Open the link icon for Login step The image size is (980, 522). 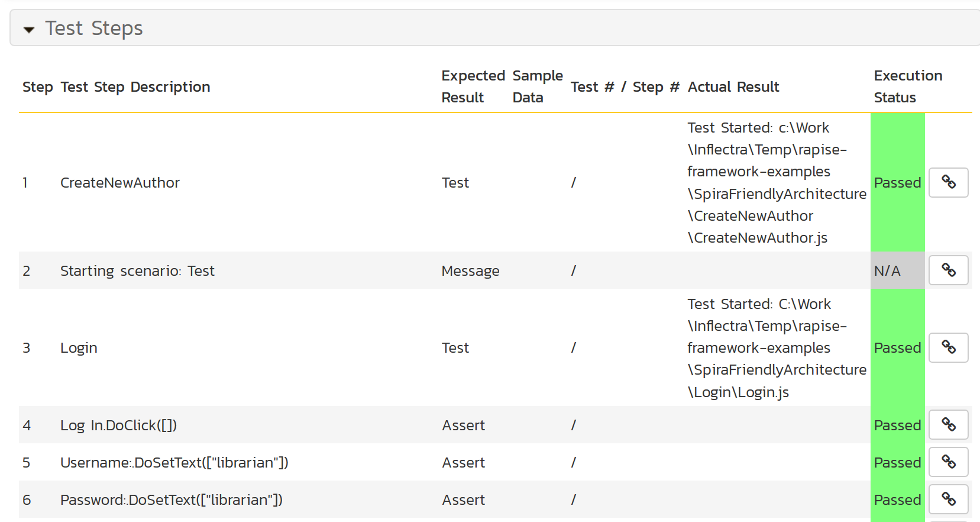tap(948, 347)
